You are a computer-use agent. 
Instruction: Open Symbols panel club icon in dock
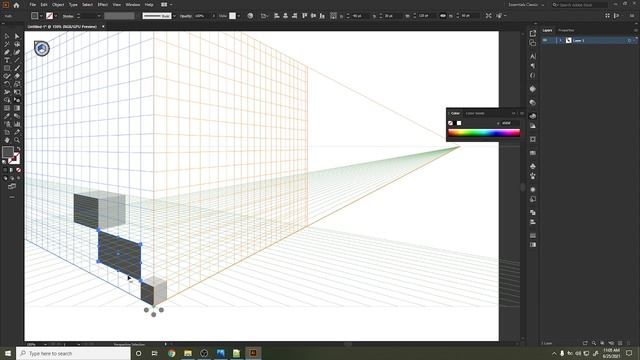(533, 166)
